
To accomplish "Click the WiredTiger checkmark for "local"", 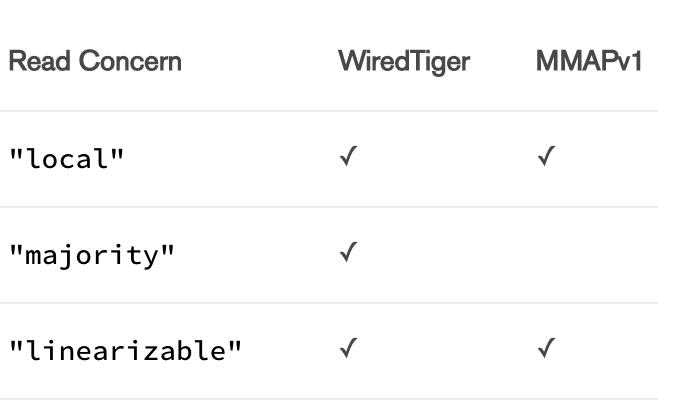I will tap(346, 158).
